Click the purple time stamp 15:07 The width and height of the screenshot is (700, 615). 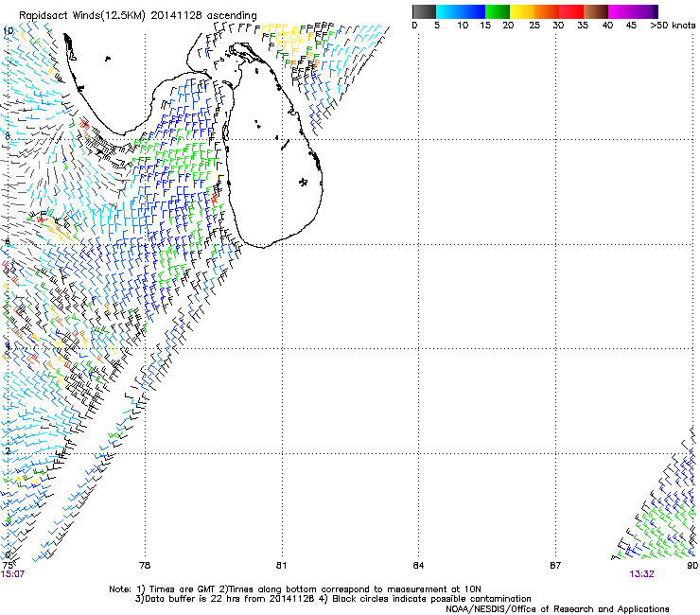[x=12, y=574]
